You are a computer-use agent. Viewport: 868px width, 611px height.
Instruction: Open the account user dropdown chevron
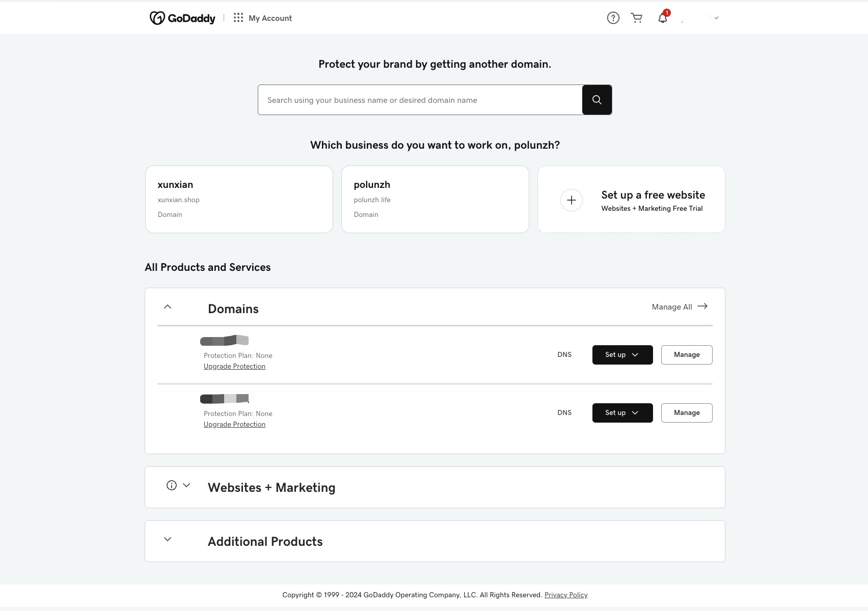[x=716, y=18]
